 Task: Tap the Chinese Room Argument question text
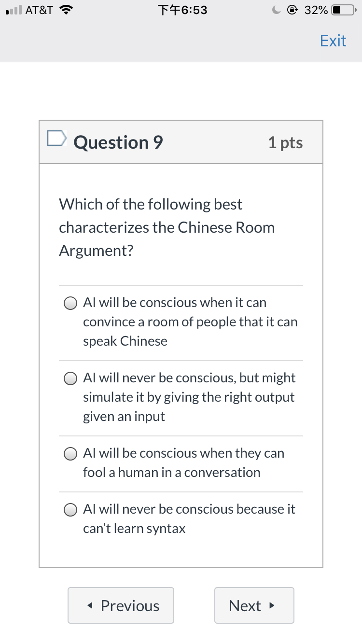(167, 227)
